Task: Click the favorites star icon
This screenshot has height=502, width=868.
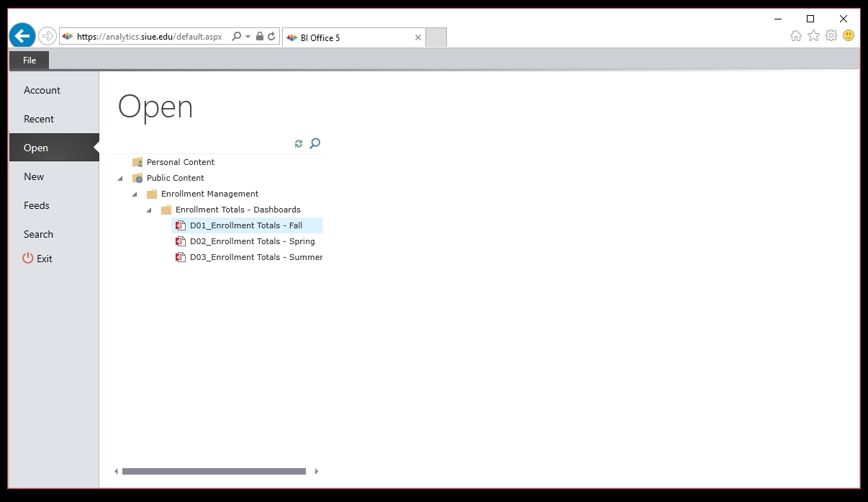Action: (x=813, y=36)
